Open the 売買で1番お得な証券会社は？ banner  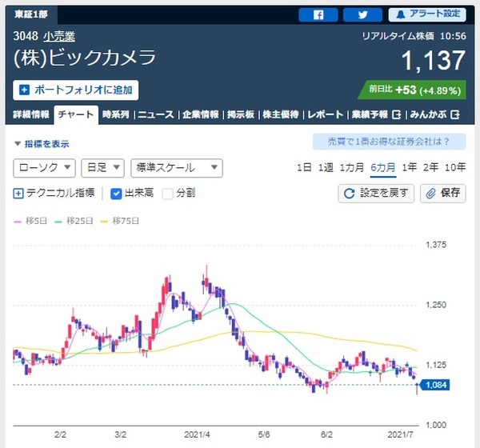(389, 142)
